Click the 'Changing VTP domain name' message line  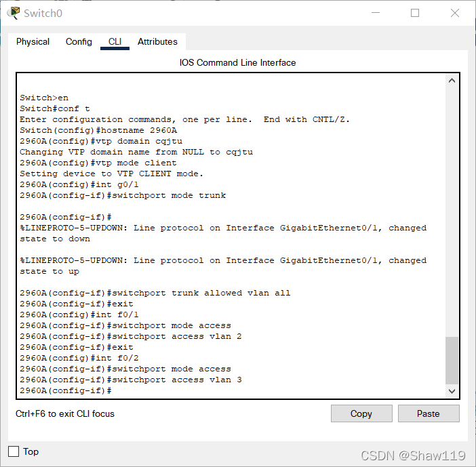tap(136, 152)
